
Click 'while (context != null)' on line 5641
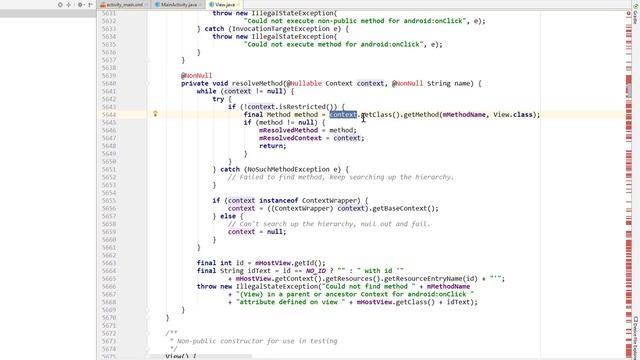pyautogui.click(x=243, y=91)
